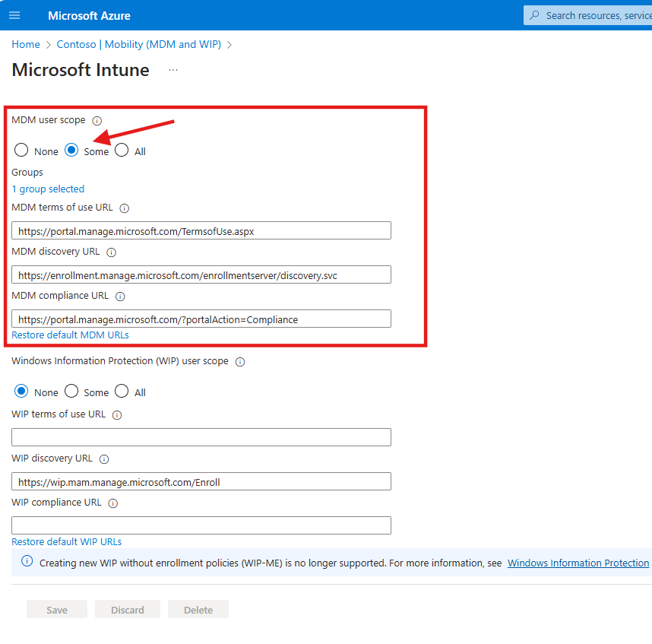Open Contoso Mobility (MDM and WIP) breadcrumb

click(x=139, y=45)
